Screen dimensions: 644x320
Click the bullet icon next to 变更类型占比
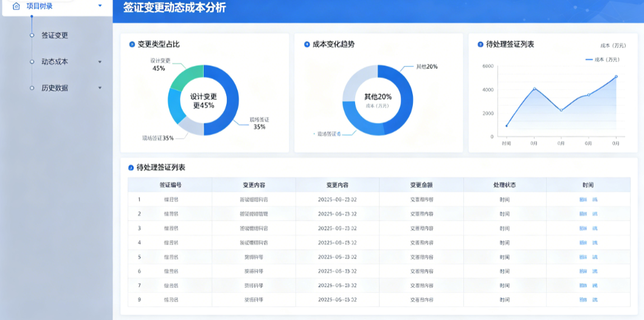point(132,44)
